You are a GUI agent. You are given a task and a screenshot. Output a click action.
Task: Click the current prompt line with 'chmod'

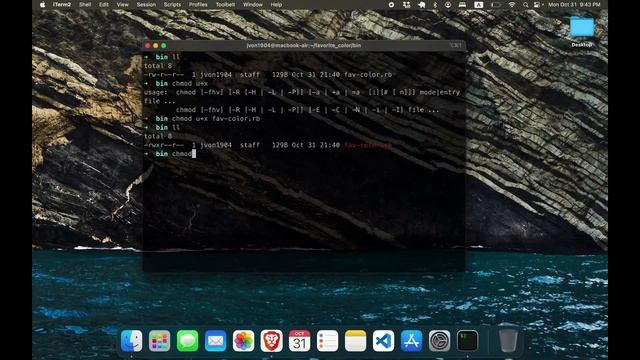(169, 154)
